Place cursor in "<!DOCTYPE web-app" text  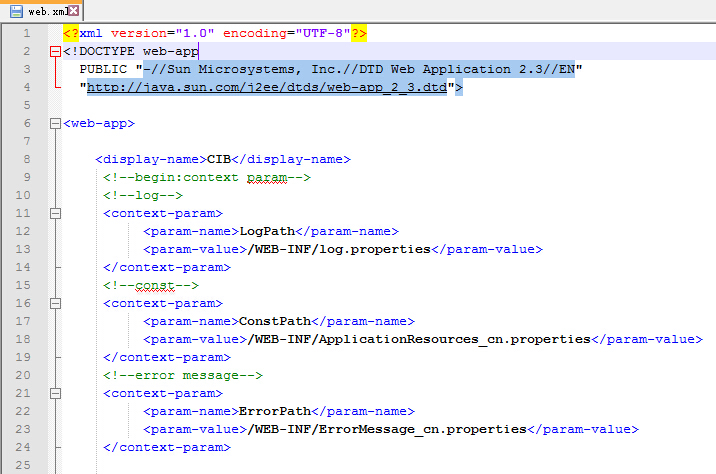tap(131, 51)
